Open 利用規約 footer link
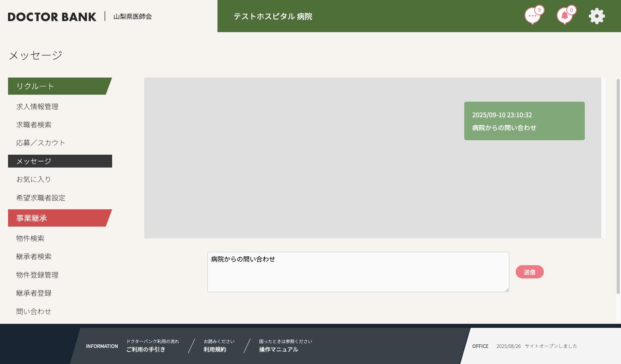The height and width of the screenshot is (364, 621). click(215, 350)
